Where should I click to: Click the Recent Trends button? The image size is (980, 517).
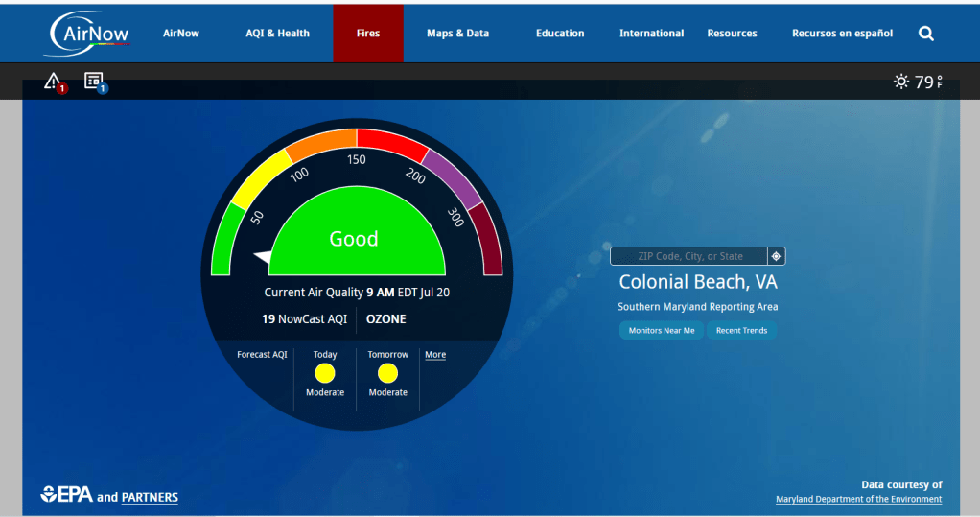coord(741,330)
